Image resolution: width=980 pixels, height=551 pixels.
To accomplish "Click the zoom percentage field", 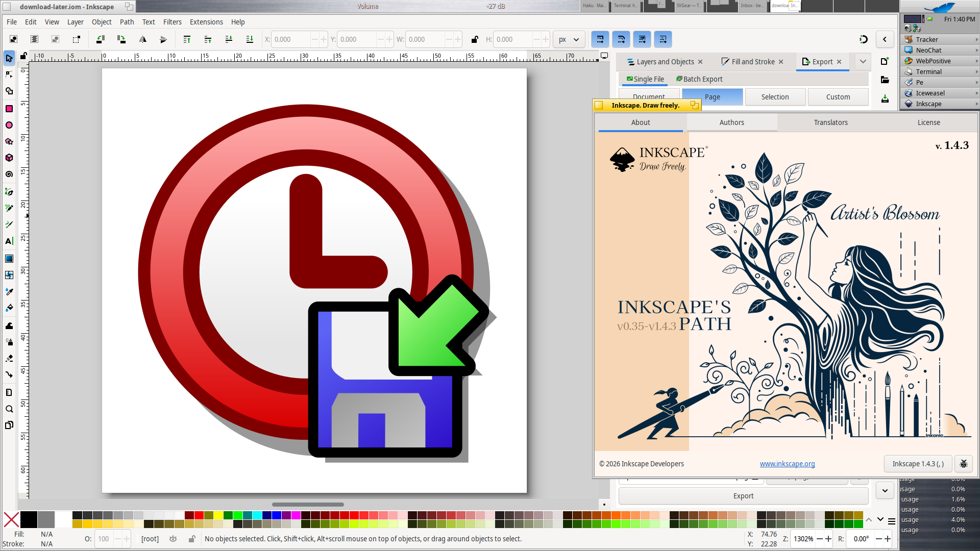I will point(803,539).
